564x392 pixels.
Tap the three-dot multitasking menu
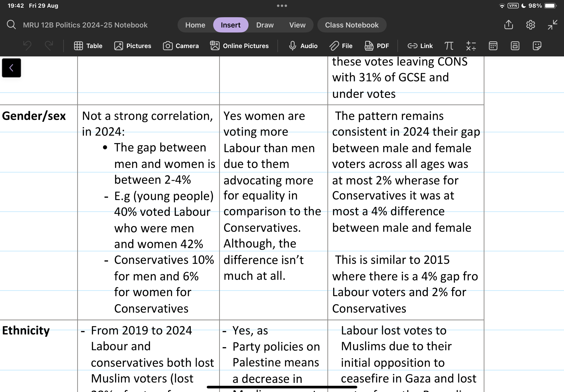point(282,6)
